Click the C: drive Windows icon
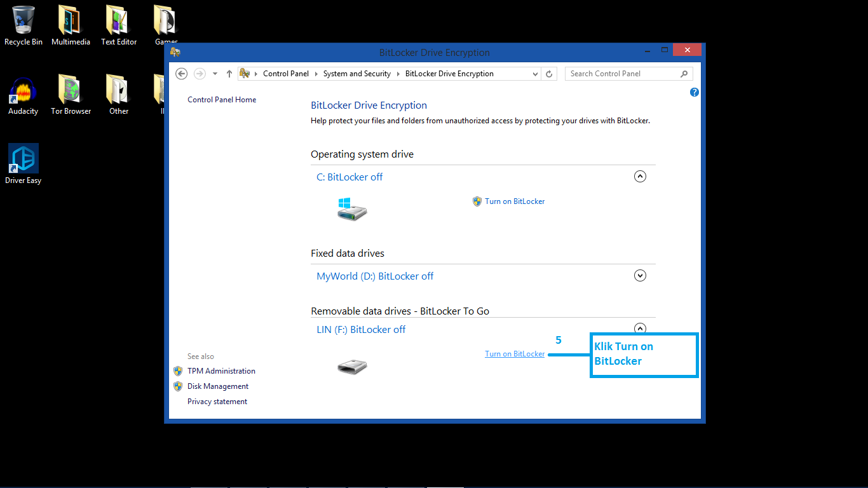This screenshot has height=488, width=868. coord(352,208)
